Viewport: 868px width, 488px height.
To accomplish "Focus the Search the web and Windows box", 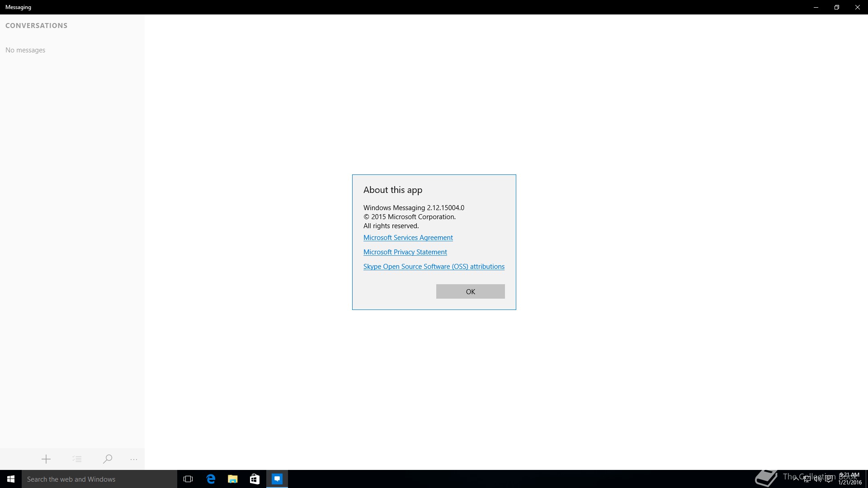I will 99,479.
